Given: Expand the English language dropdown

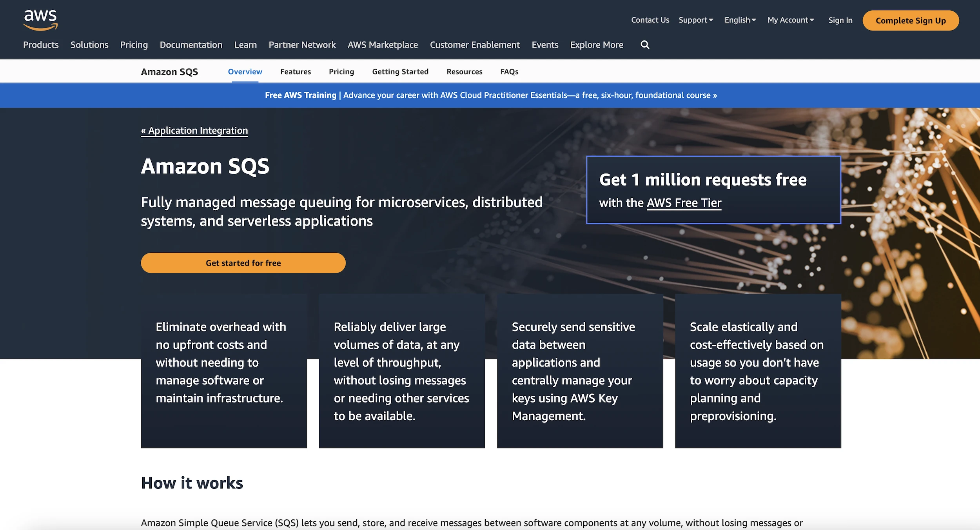Looking at the screenshot, I should [x=740, y=20].
